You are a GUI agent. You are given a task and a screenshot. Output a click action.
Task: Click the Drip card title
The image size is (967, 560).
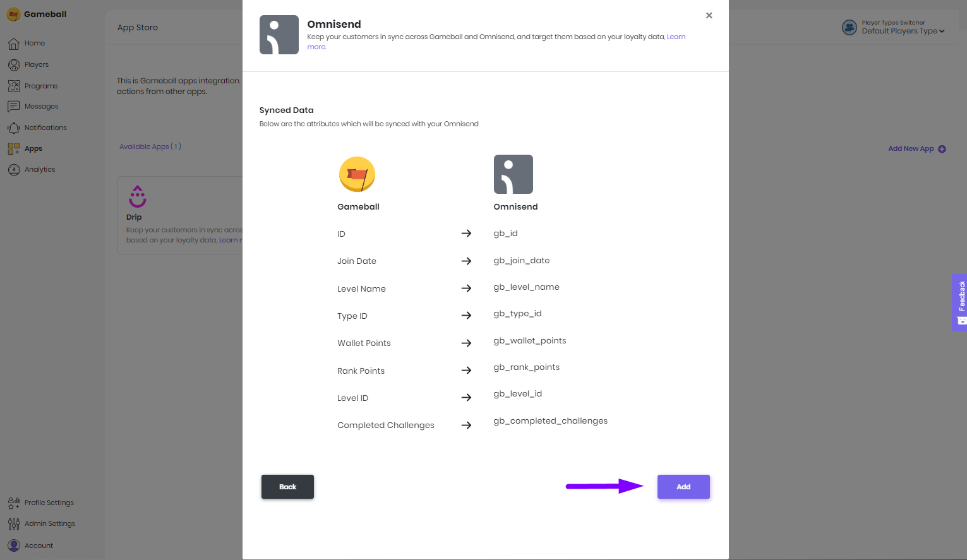click(134, 217)
